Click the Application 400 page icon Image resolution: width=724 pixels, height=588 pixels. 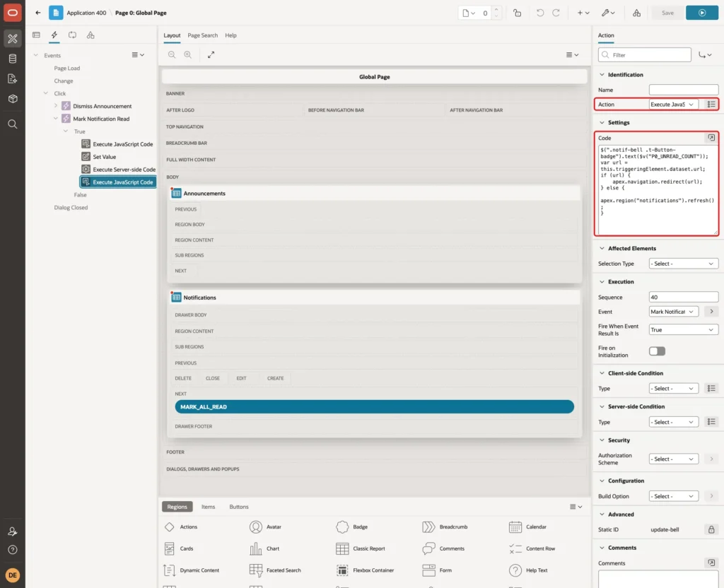pos(56,13)
